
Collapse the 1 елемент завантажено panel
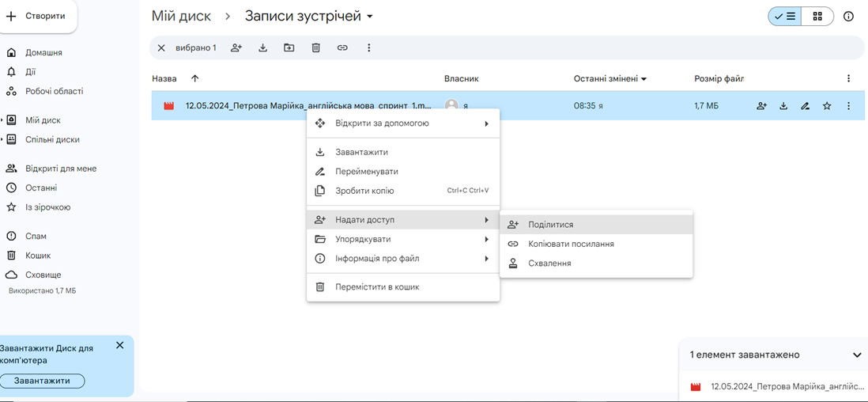(856, 355)
